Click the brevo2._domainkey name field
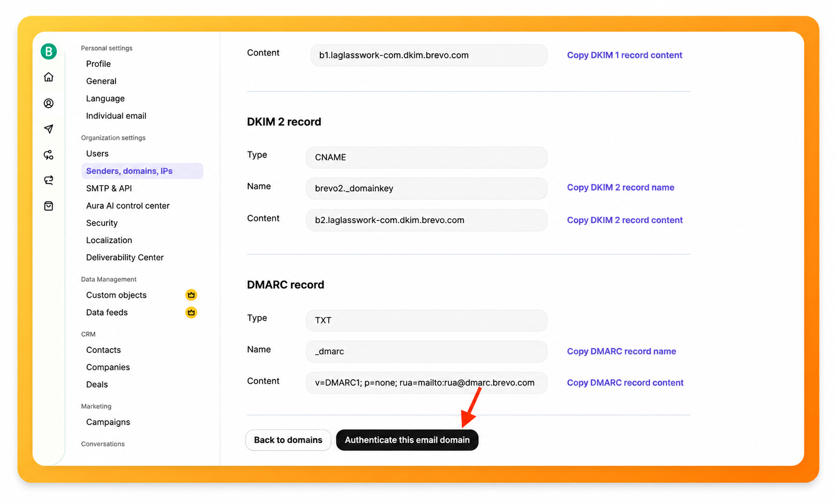Screen dimensions: 836x504 [427, 188]
